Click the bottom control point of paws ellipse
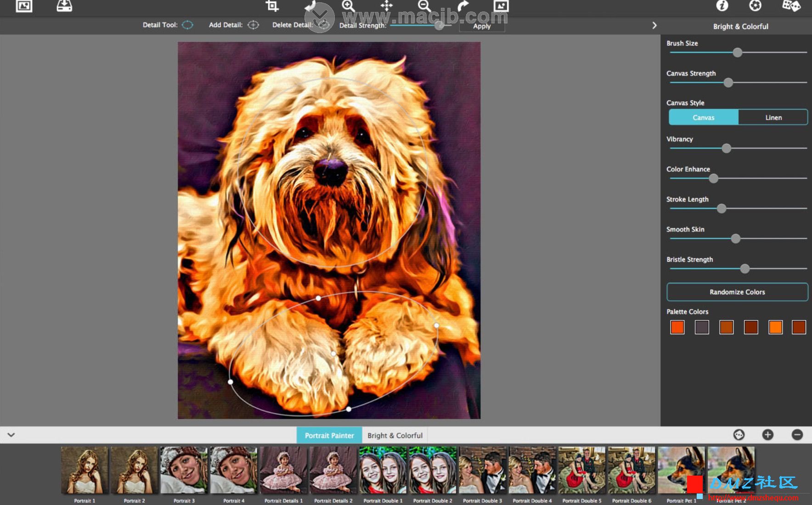This screenshot has height=505, width=812. pyautogui.click(x=349, y=409)
